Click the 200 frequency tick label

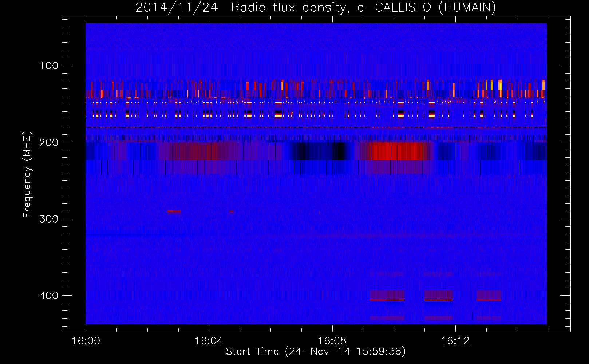coord(49,142)
